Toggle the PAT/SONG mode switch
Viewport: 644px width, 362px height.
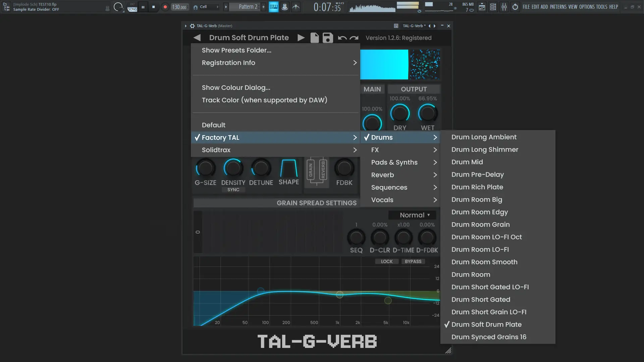coord(132,7)
